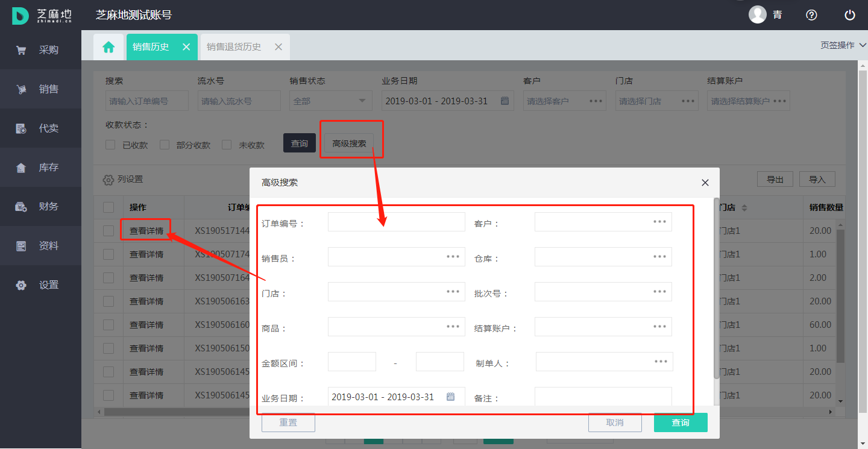Open the 库存 warehouse sidebar icon
Screen dimensions: 868x449
point(21,168)
